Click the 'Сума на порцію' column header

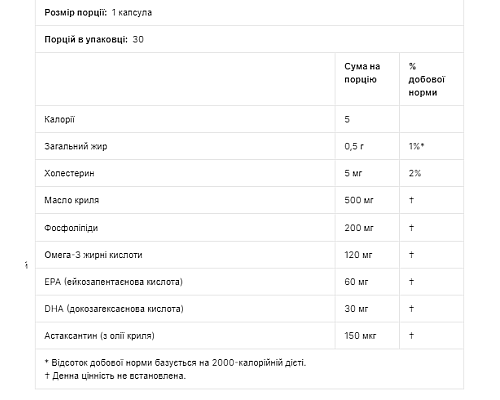click(x=362, y=73)
